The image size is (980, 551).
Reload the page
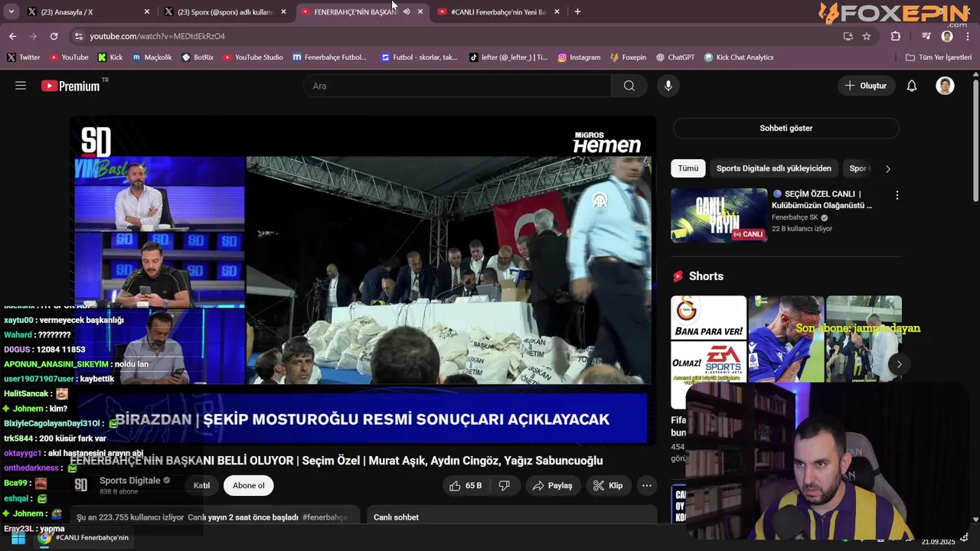coord(54,36)
